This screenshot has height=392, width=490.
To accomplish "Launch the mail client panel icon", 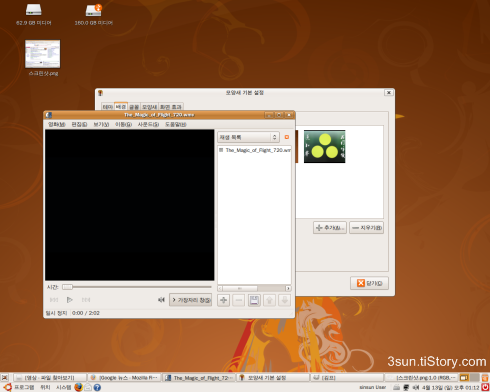I will click(x=88, y=387).
